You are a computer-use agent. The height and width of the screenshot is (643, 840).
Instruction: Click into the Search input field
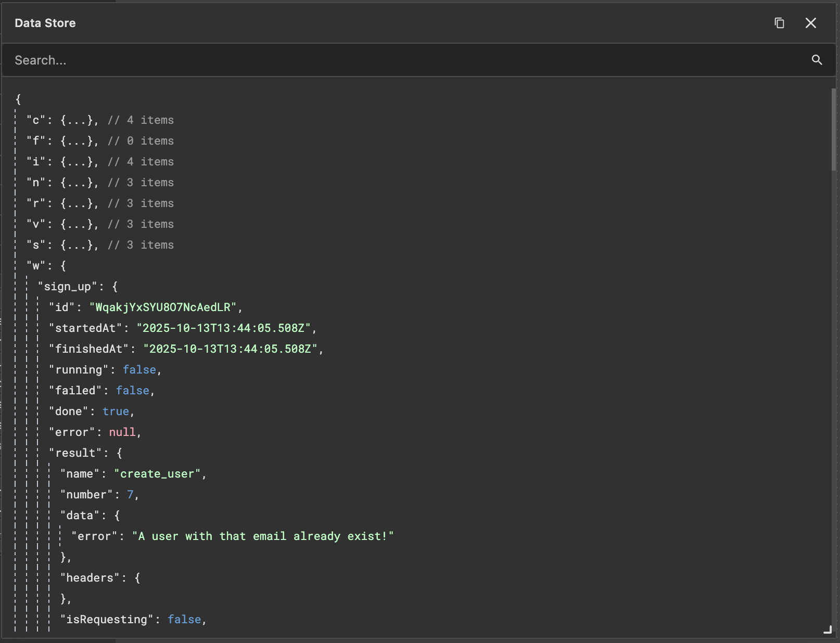[x=208, y=60]
